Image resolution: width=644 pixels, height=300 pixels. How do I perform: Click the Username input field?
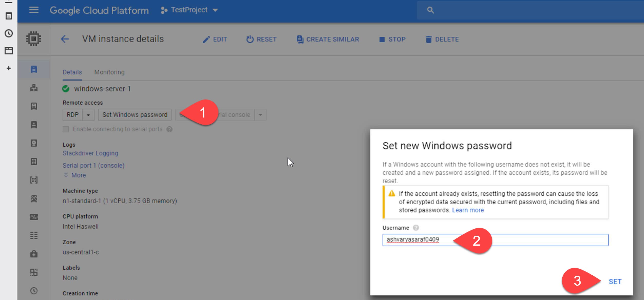point(495,240)
